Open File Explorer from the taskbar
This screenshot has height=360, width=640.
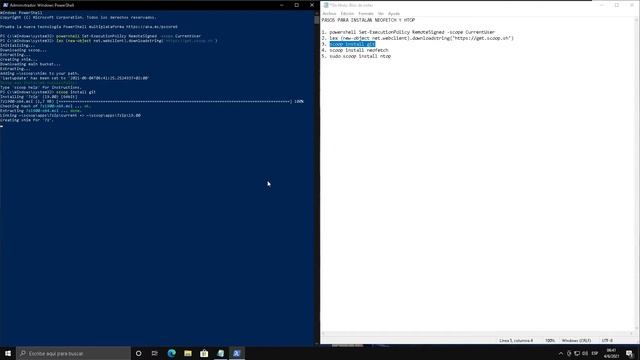click(x=188, y=353)
